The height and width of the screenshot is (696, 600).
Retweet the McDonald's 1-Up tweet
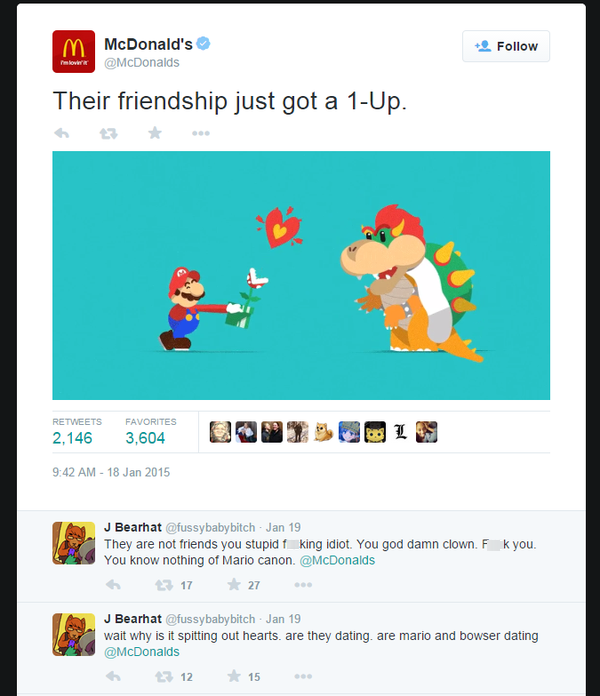(108, 133)
